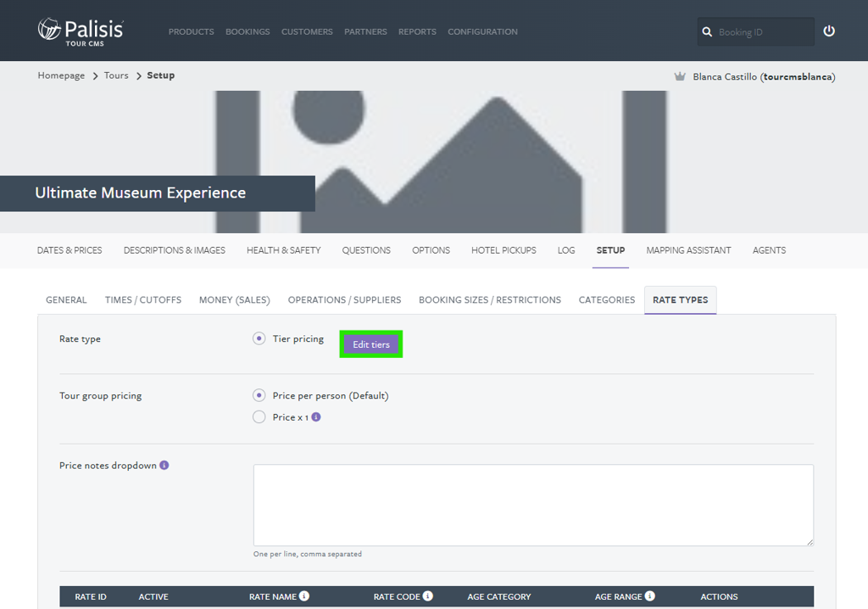868x609 pixels.
Task: Click the Actions column header
Action: 719,597
